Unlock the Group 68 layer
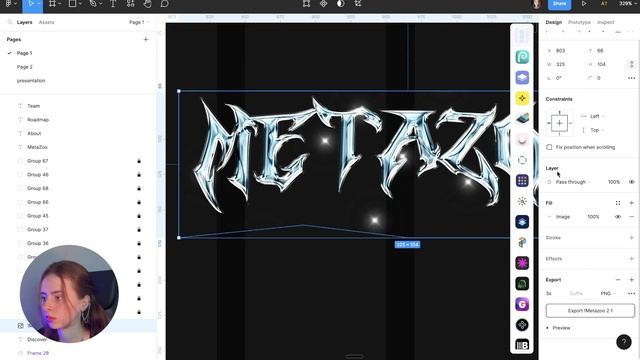 click(x=139, y=188)
